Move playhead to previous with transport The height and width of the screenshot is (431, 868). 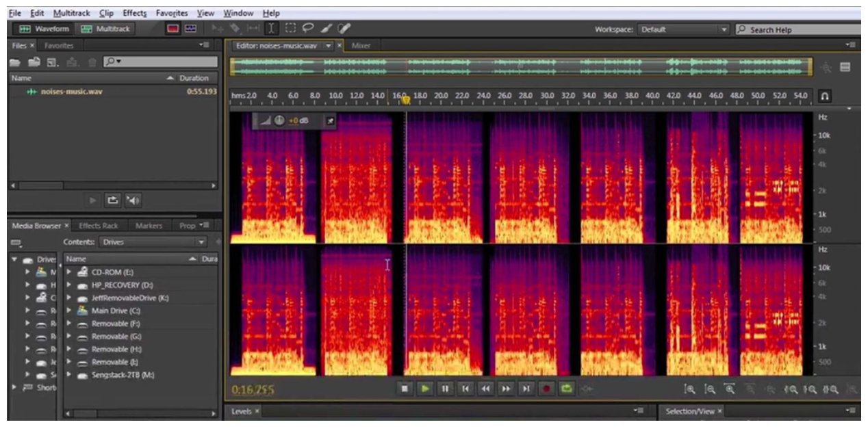[466, 389]
